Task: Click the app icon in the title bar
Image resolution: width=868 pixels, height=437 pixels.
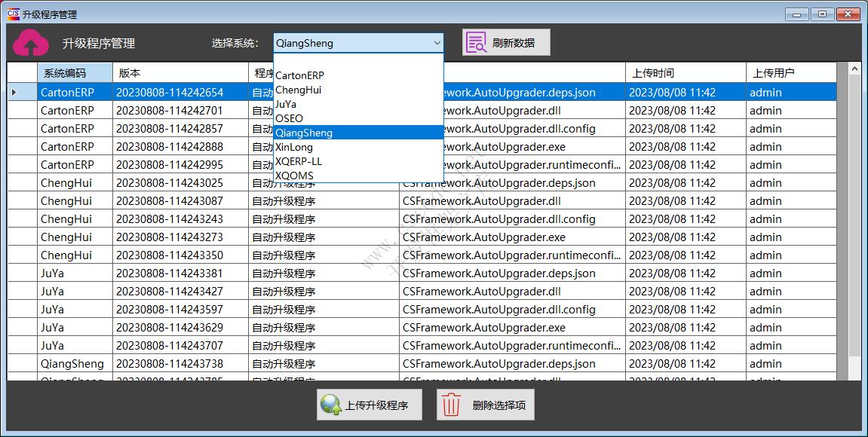Action: click(x=13, y=14)
